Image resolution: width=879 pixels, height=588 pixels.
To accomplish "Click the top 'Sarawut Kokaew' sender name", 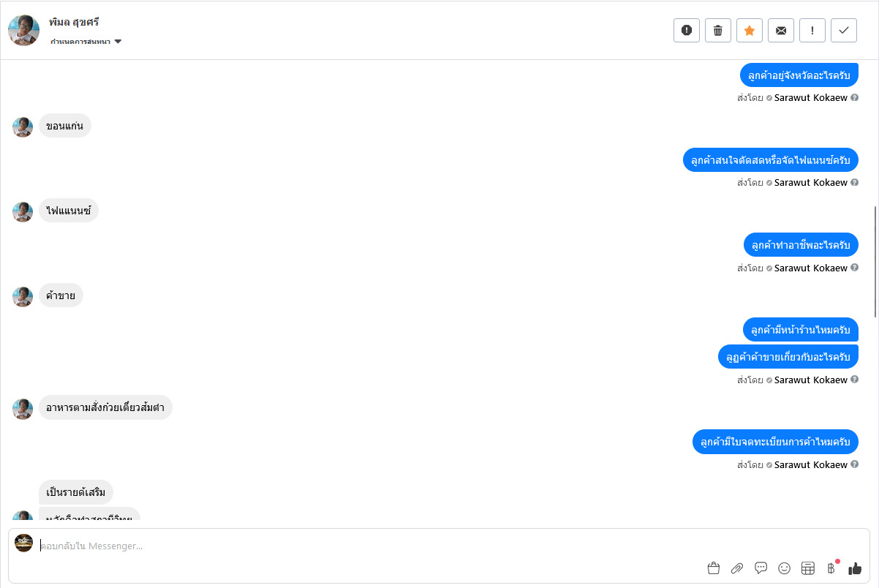I will click(x=810, y=98).
